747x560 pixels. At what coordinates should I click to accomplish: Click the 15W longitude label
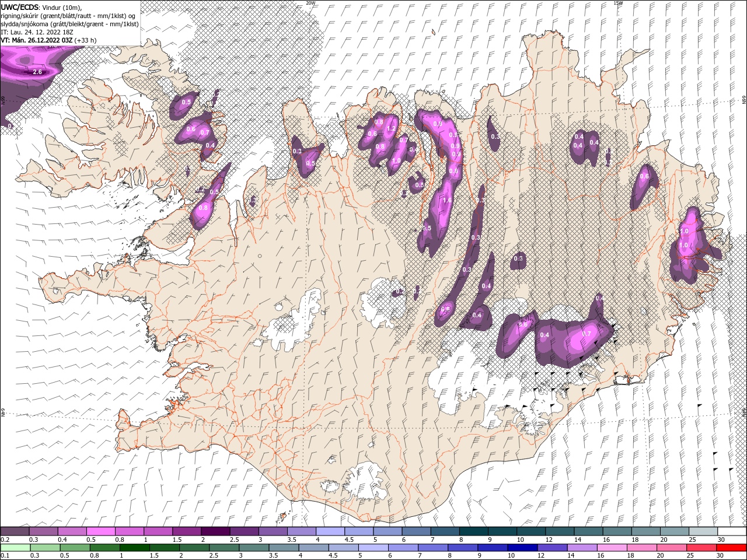618,3
